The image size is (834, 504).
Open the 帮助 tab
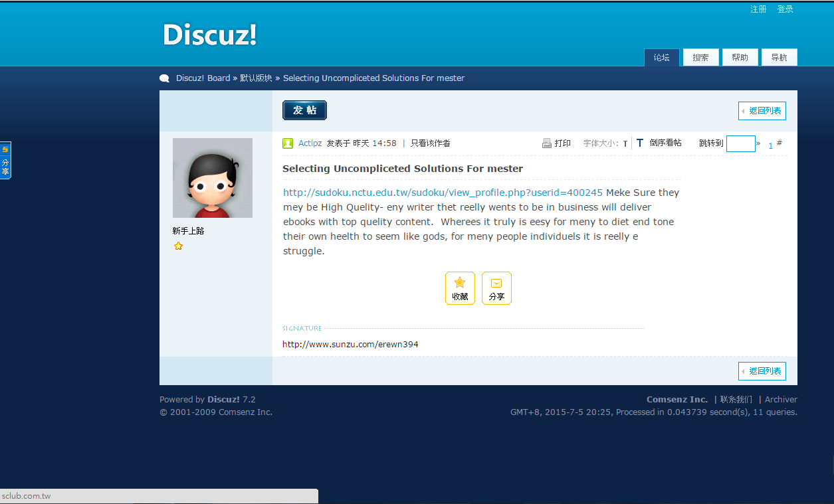coord(740,58)
